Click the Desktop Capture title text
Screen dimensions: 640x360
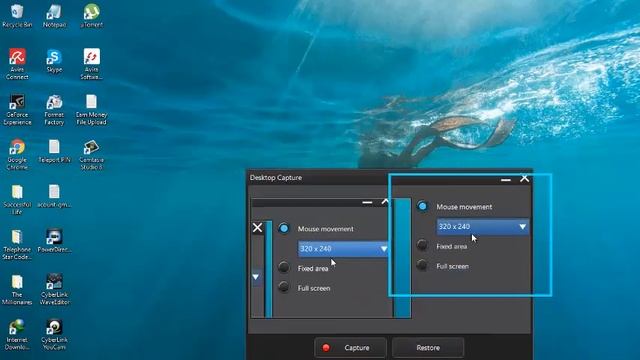click(x=276, y=178)
